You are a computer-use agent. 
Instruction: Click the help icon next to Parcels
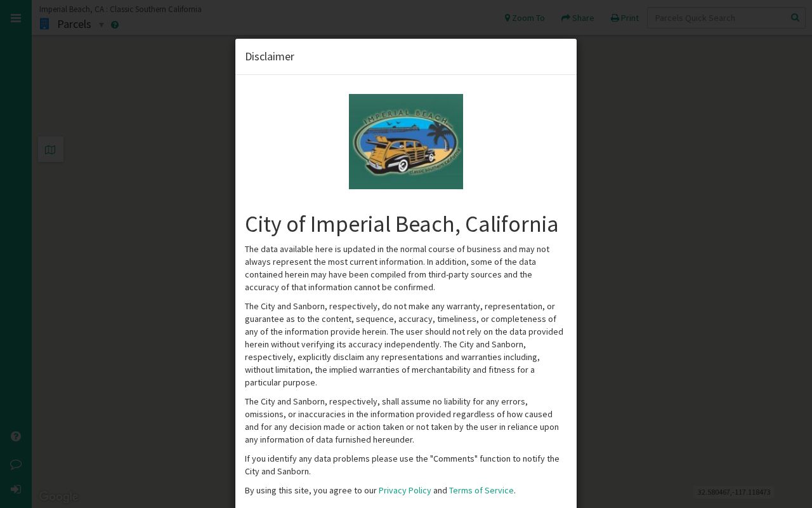pos(115,25)
